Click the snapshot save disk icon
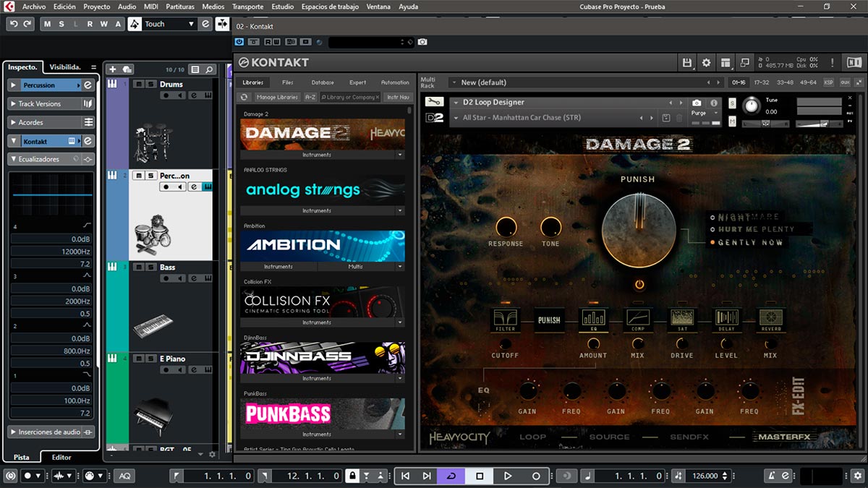Viewport: 868px width, 488px height. 666,118
